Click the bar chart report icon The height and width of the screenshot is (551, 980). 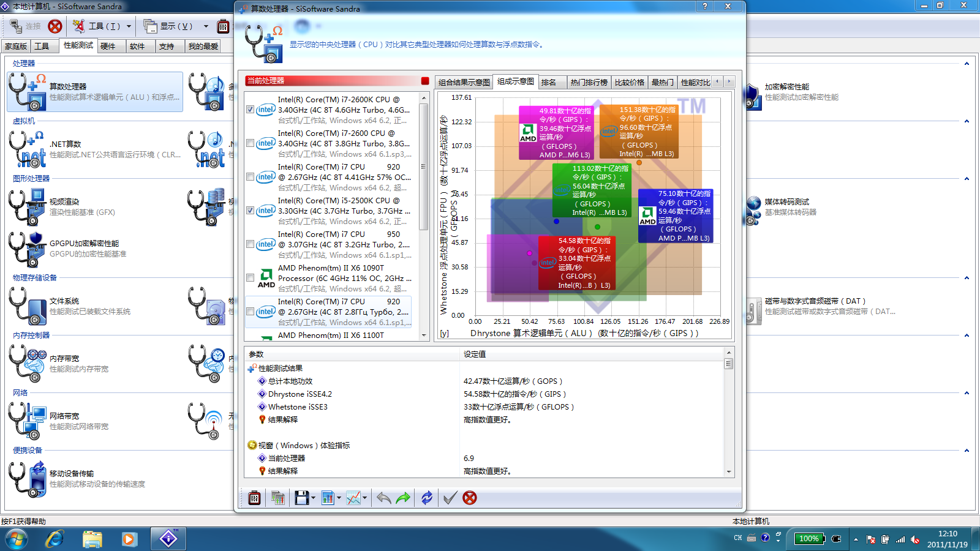coord(328,498)
